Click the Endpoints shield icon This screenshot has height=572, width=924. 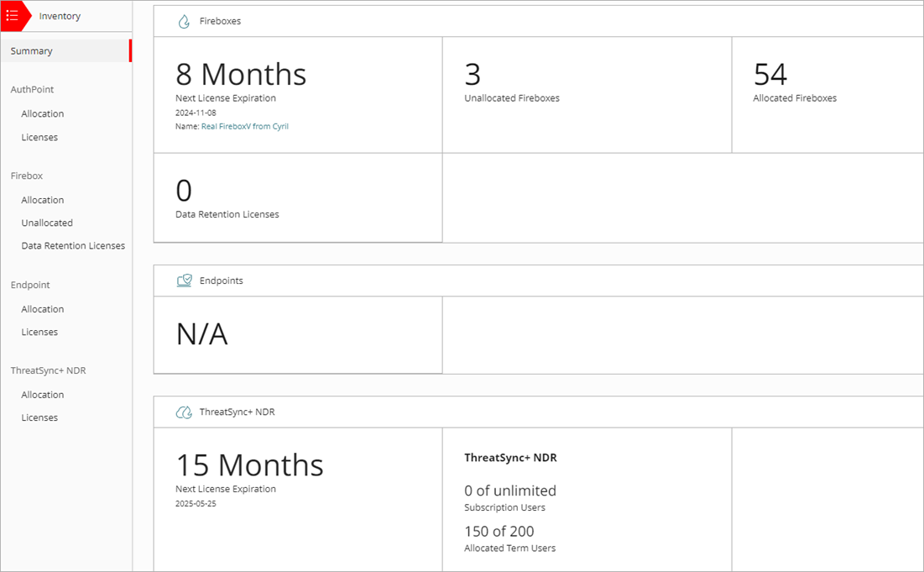(184, 280)
